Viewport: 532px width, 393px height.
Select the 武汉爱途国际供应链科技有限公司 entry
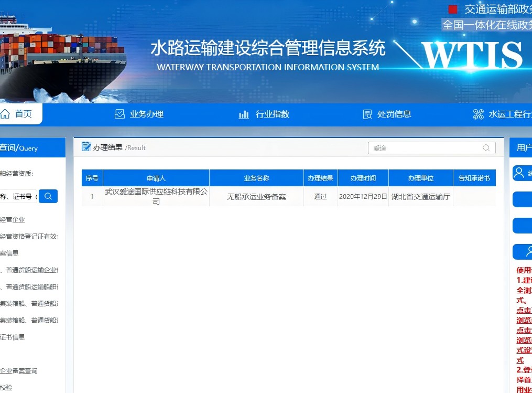pyautogui.click(x=156, y=196)
